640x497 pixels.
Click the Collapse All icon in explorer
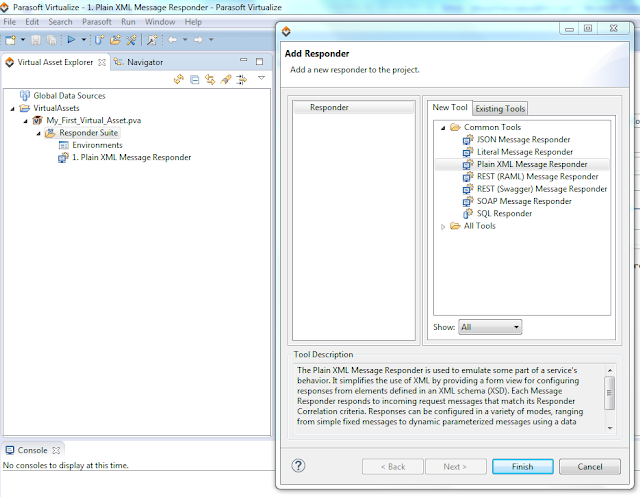[x=195, y=80]
